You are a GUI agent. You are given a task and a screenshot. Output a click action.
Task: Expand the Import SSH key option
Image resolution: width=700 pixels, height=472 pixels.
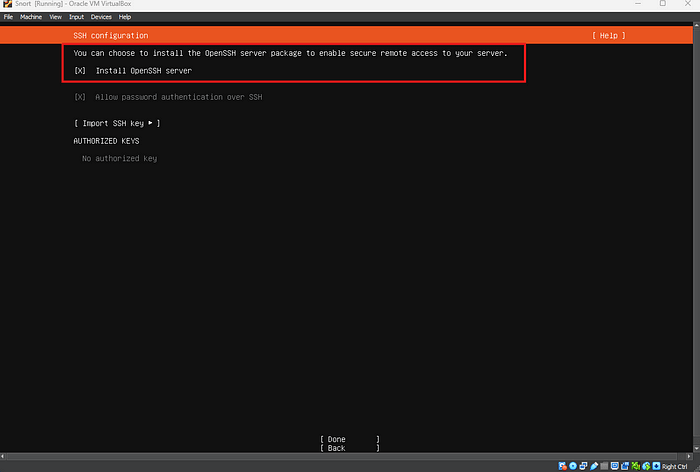point(117,123)
